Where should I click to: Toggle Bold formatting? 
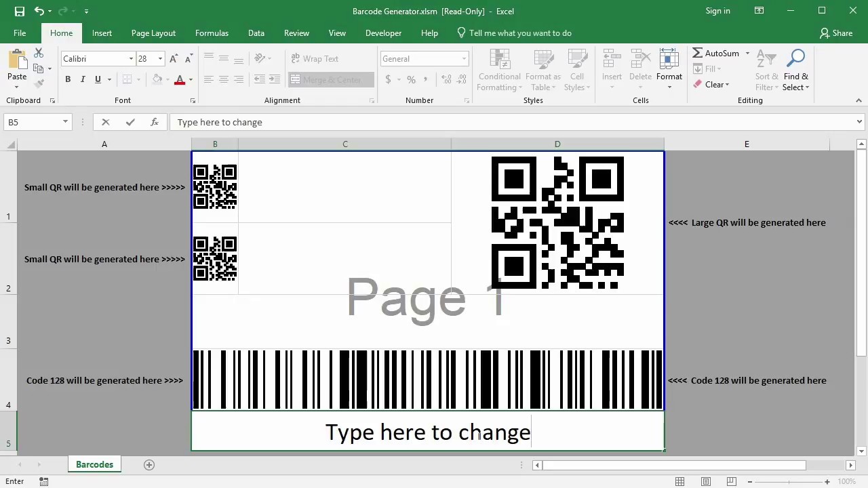click(68, 79)
